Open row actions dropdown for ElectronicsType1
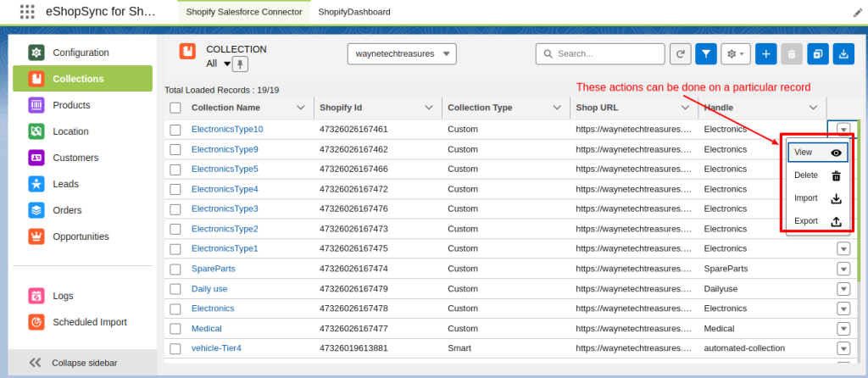Screen dimensions: 868x378 pos(843,249)
